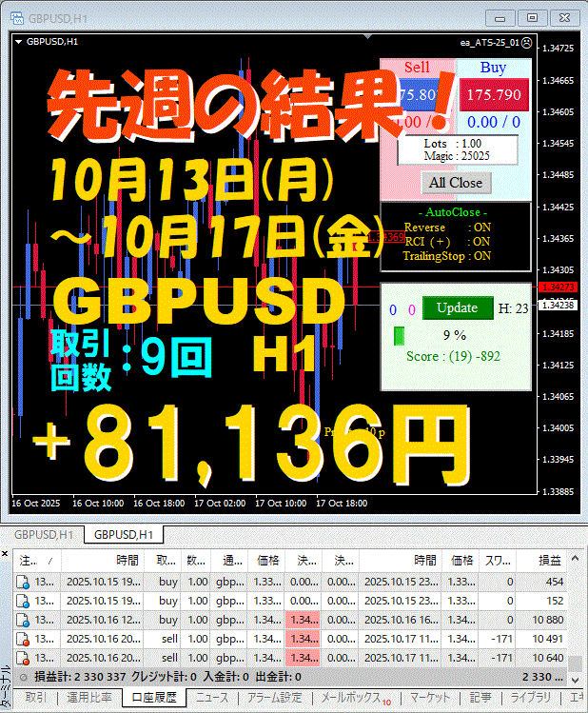Click the TrailingStop : ON setting
This screenshot has height=713, width=588.
tap(447, 256)
